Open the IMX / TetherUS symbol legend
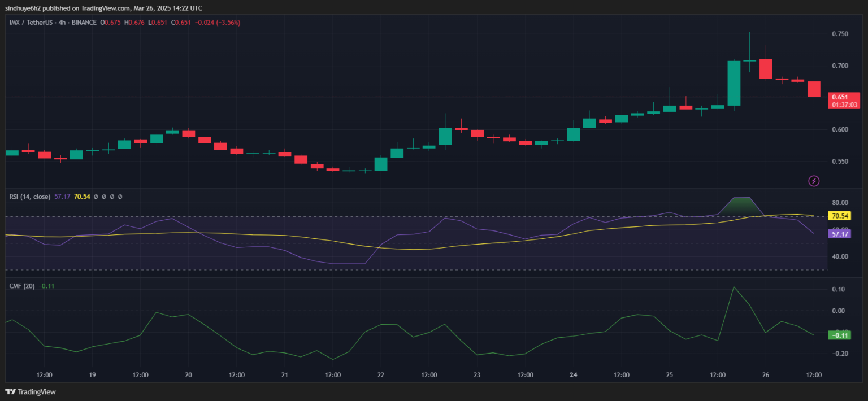Image resolution: width=868 pixels, height=401 pixels. (x=31, y=23)
